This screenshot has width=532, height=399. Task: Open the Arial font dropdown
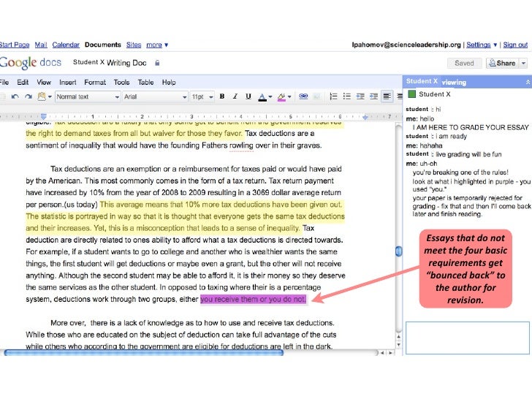coord(155,96)
